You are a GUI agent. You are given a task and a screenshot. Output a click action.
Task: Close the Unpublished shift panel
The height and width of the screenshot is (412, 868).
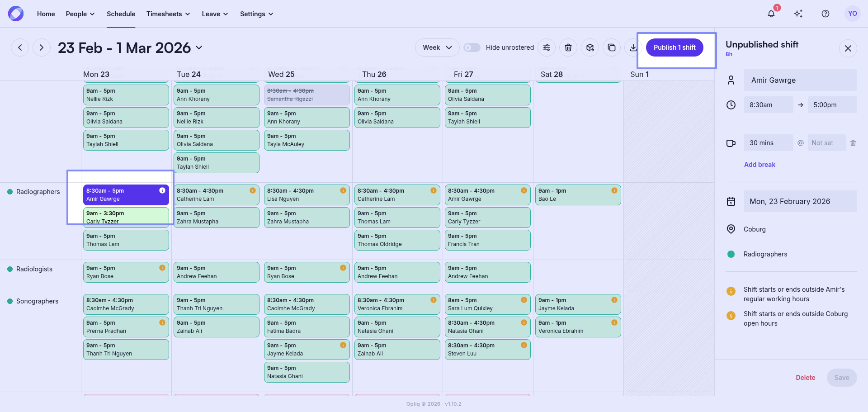click(848, 48)
